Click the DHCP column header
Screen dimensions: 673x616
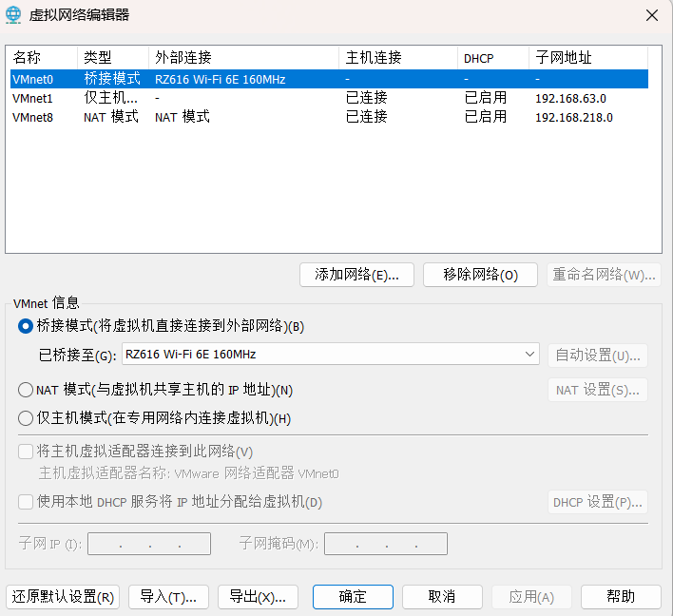(x=493, y=58)
